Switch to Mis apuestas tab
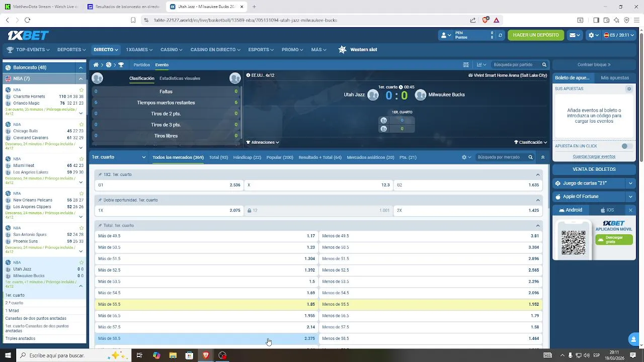 (x=615, y=78)
